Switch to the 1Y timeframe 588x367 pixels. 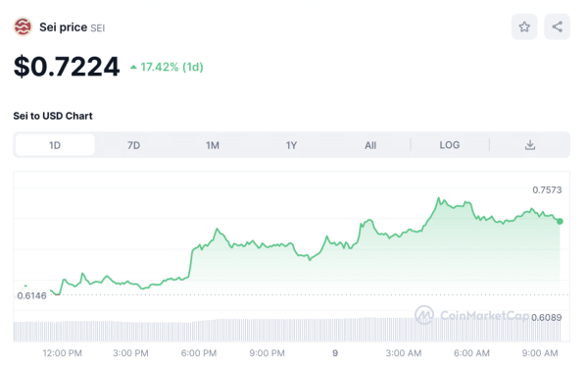291,145
